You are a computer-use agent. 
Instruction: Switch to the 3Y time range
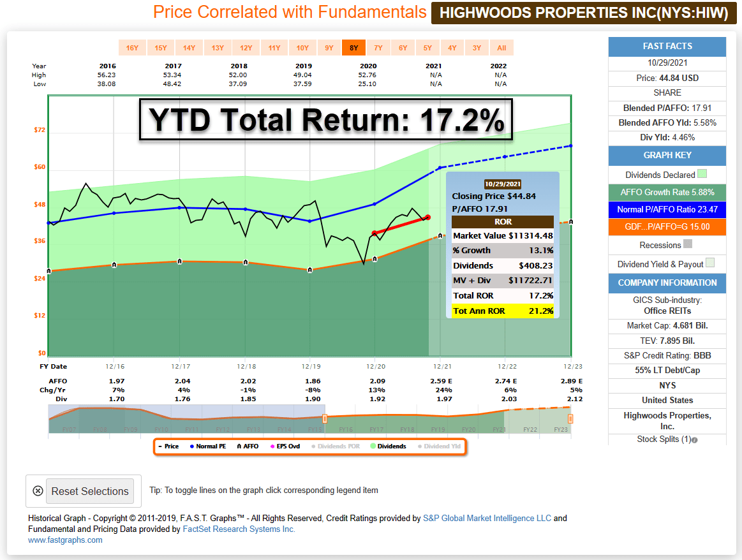click(x=477, y=48)
